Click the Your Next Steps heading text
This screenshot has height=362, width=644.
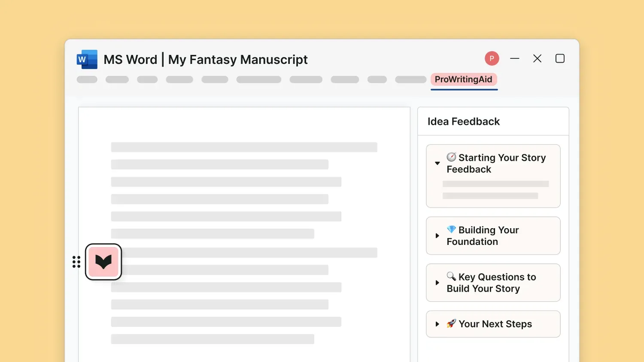point(495,324)
